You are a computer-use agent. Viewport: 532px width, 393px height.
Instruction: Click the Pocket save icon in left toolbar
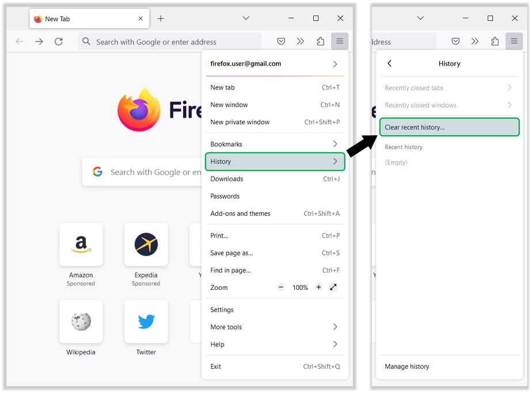pyautogui.click(x=281, y=41)
